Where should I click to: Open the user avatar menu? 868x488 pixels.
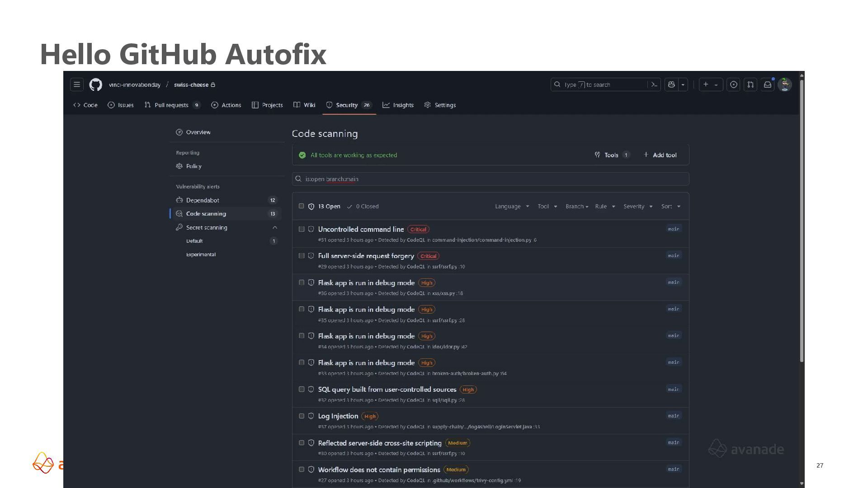pos(785,84)
